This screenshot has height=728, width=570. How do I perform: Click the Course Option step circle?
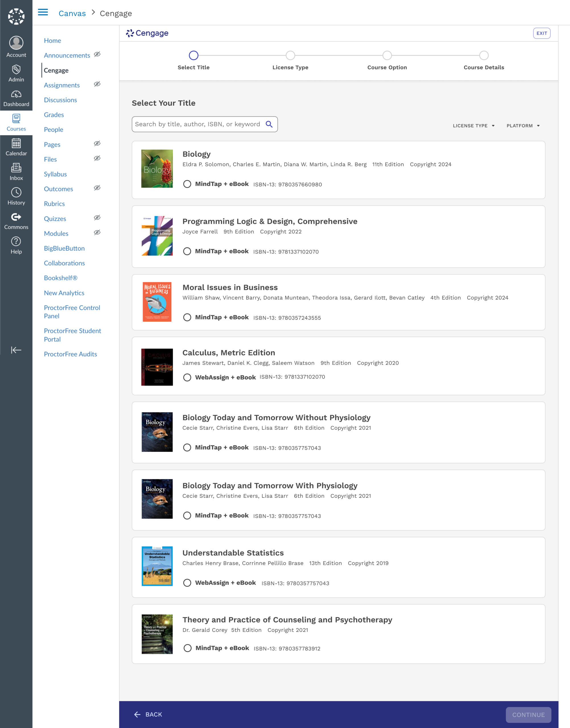pyautogui.click(x=387, y=55)
